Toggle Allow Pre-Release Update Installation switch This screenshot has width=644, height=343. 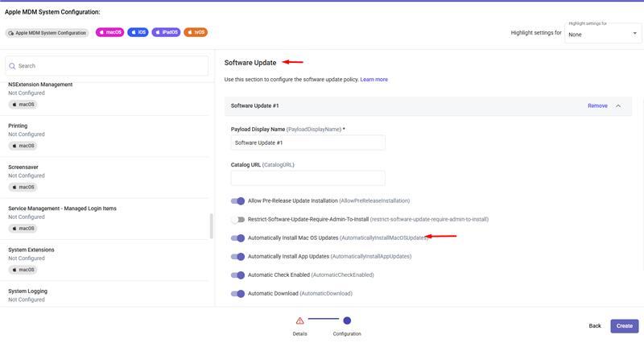237,200
